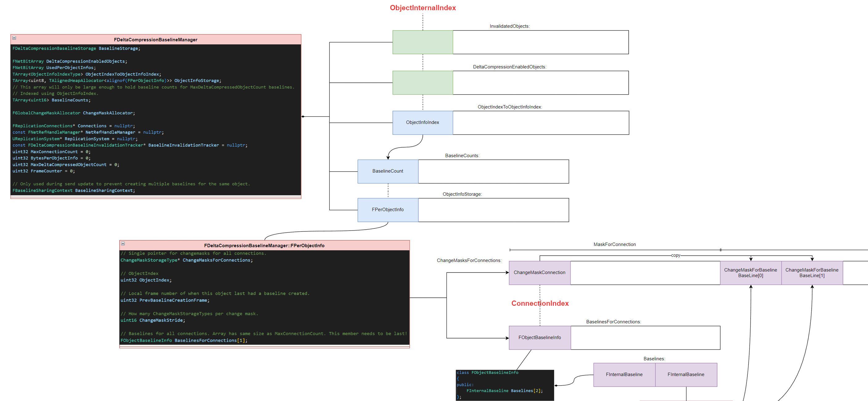Screen dimensions: 868x401
Task: Select the ChangeMaskForBaseline BaseLine[0] box
Action: [751, 273]
